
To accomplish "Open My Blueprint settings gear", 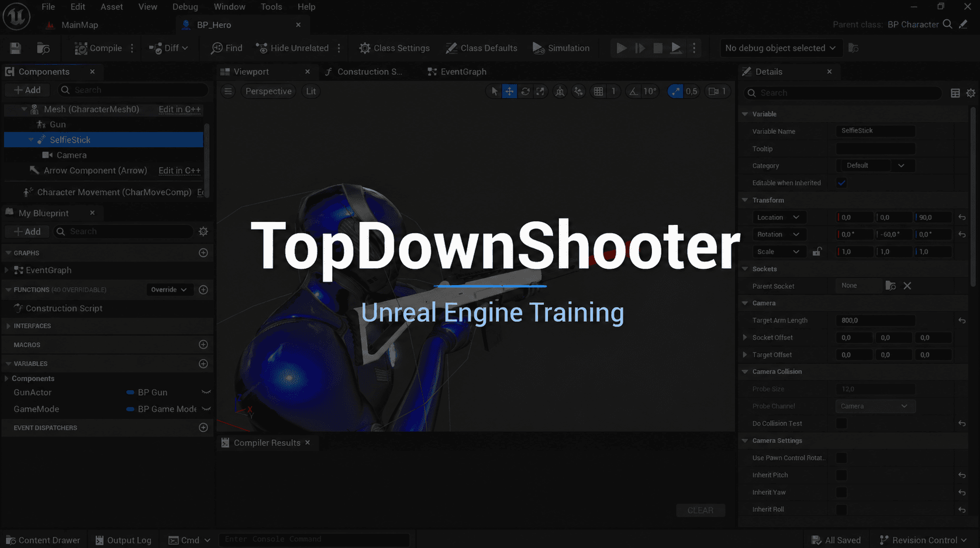I will click(203, 231).
